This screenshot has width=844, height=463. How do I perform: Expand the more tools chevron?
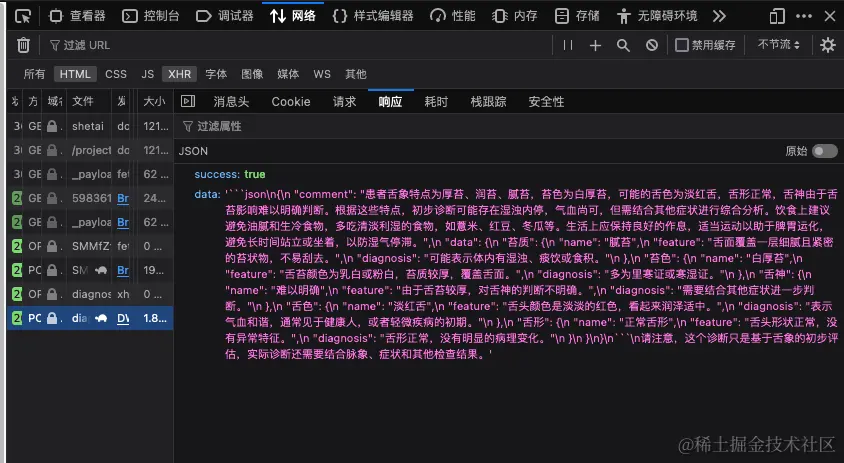pyautogui.click(x=719, y=16)
